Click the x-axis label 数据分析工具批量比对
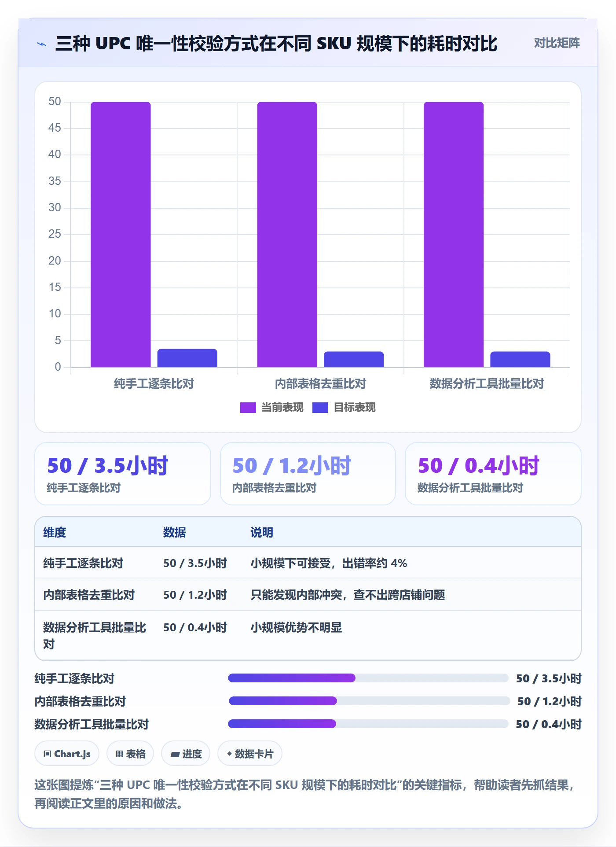Viewport: 616px width, 847px height. [x=487, y=384]
